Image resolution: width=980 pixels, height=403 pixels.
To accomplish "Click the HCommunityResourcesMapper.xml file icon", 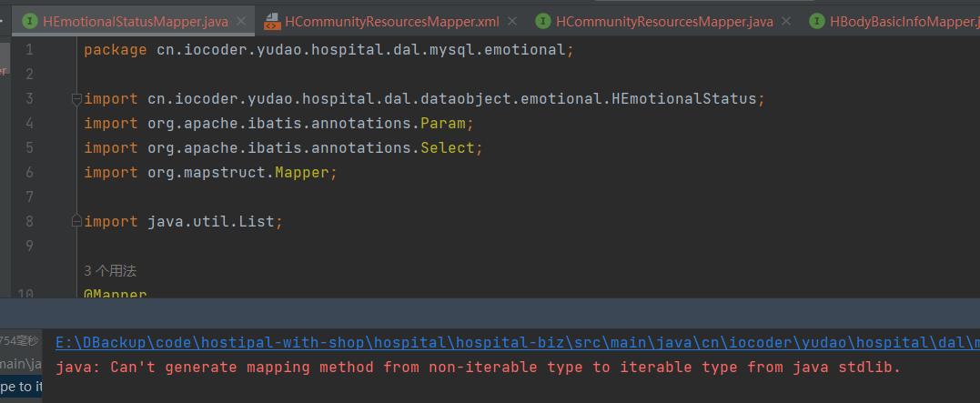I will click(x=271, y=21).
